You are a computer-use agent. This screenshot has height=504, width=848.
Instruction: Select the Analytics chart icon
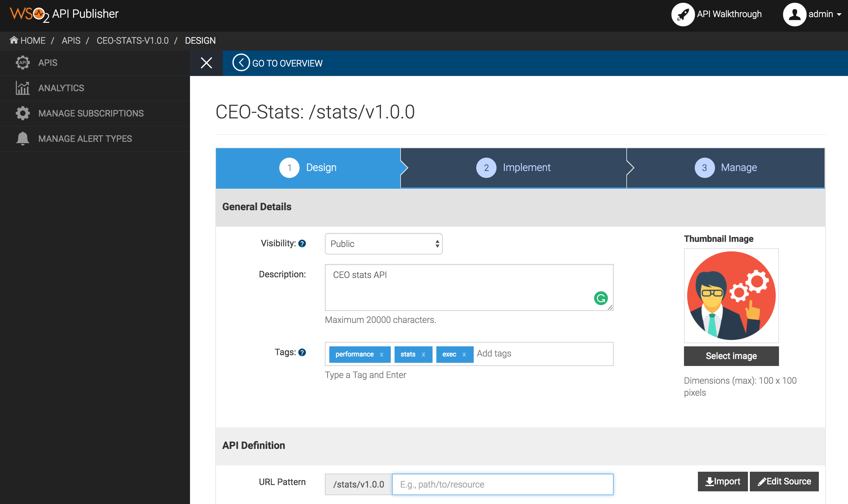coord(22,88)
